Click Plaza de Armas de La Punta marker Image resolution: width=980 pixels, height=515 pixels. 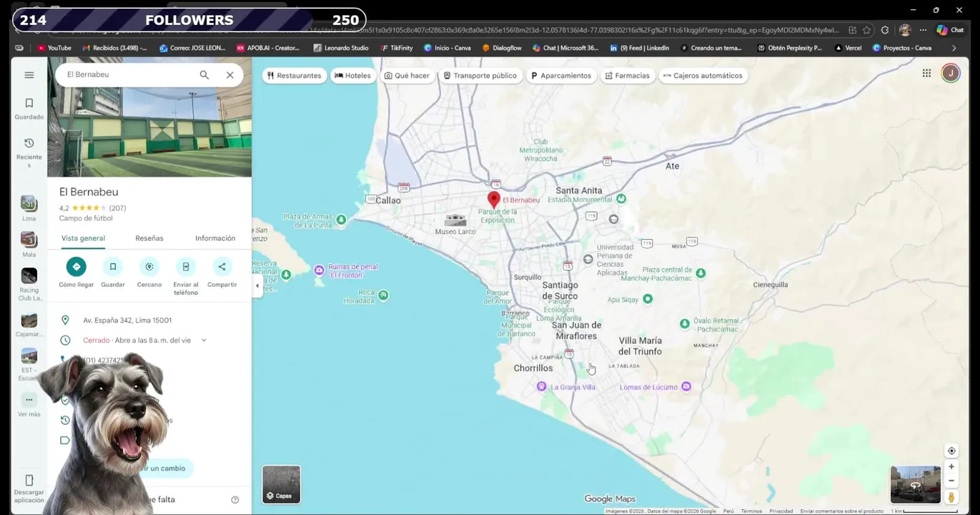click(341, 220)
